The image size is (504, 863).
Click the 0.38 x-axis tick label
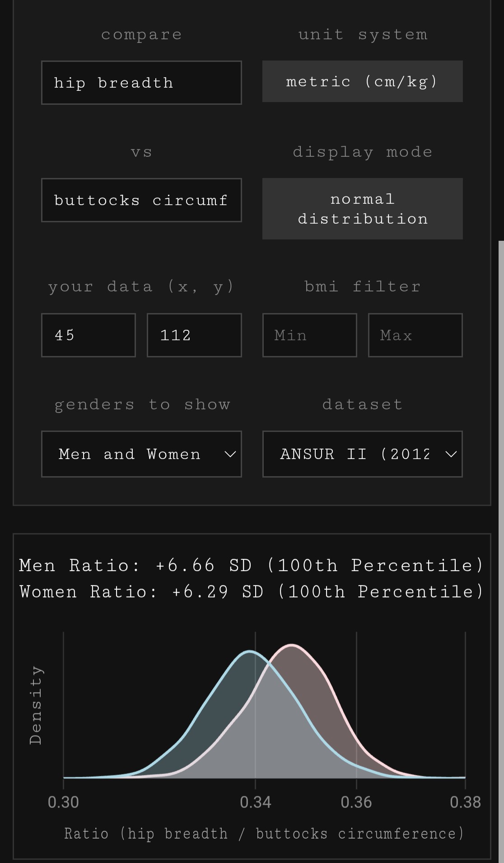(465, 802)
